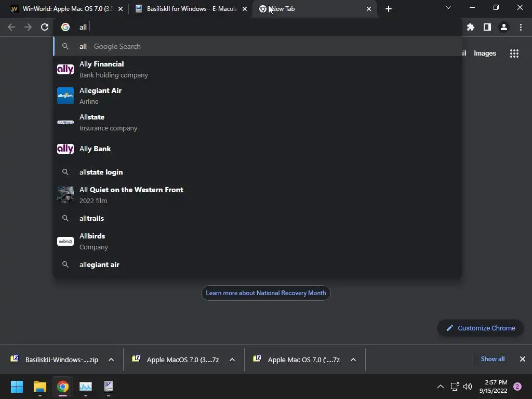Image resolution: width=532 pixels, height=399 pixels.
Task: Click the Allegiant Air logo thumbnail
Action: 65,96
